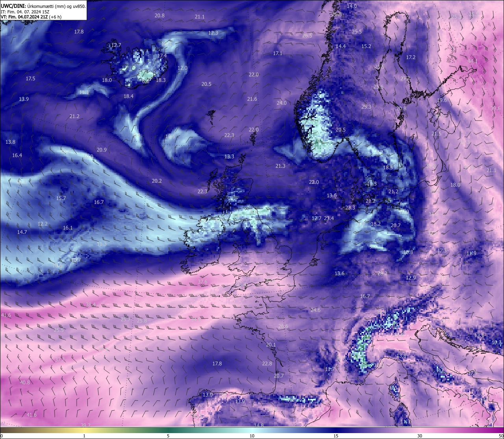The image size is (504, 439).
Task: Click the 26.6 value over France
Action: pyautogui.click(x=283, y=326)
